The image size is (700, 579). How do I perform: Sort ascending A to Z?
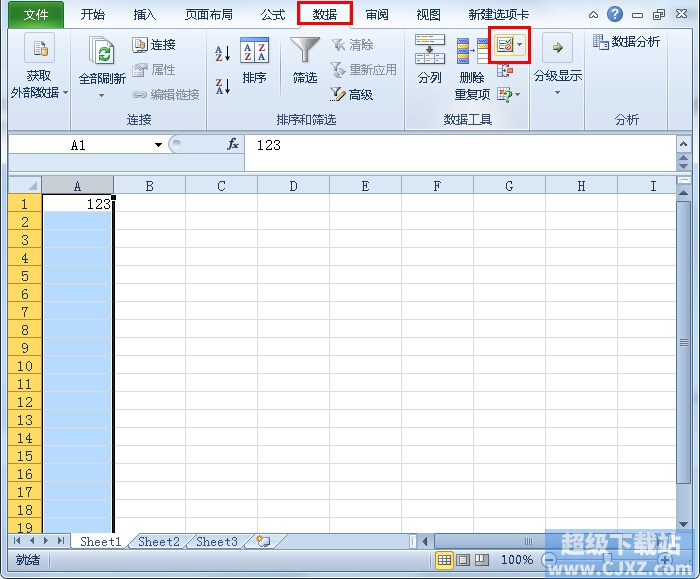tap(222, 53)
